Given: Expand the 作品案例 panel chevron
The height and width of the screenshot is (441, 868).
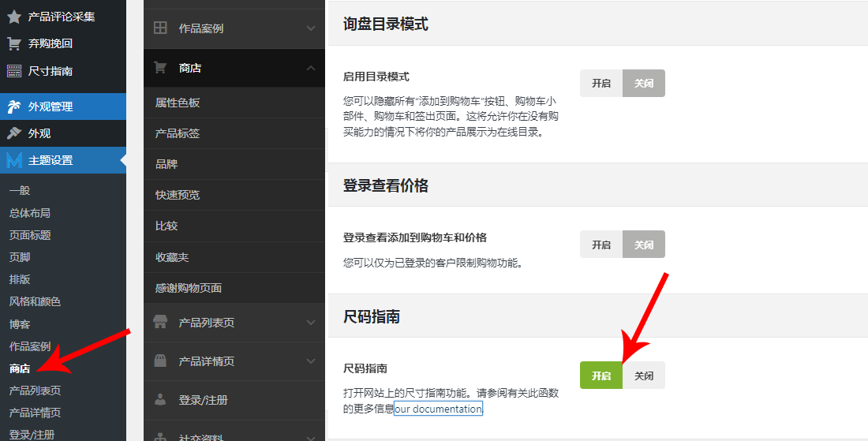Looking at the screenshot, I should (x=310, y=28).
